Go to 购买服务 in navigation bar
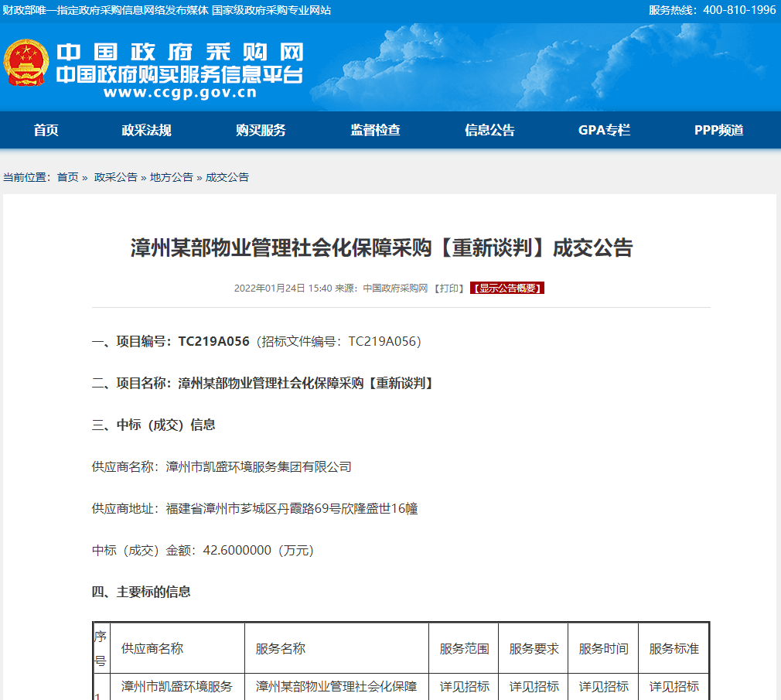The width and height of the screenshot is (781, 700). point(261,131)
